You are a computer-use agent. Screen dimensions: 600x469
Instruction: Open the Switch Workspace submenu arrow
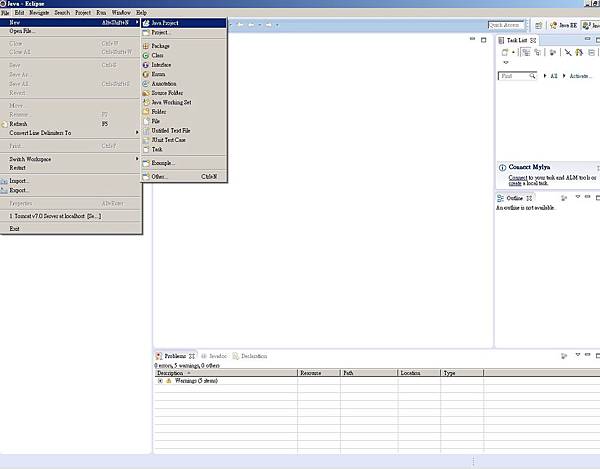coord(138,159)
